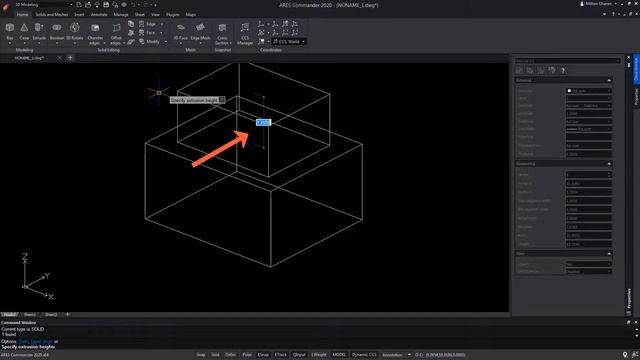The height and width of the screenshot is (360, 640).
Task: Toggle LWeight in the status bar
Action: (319, 355)
